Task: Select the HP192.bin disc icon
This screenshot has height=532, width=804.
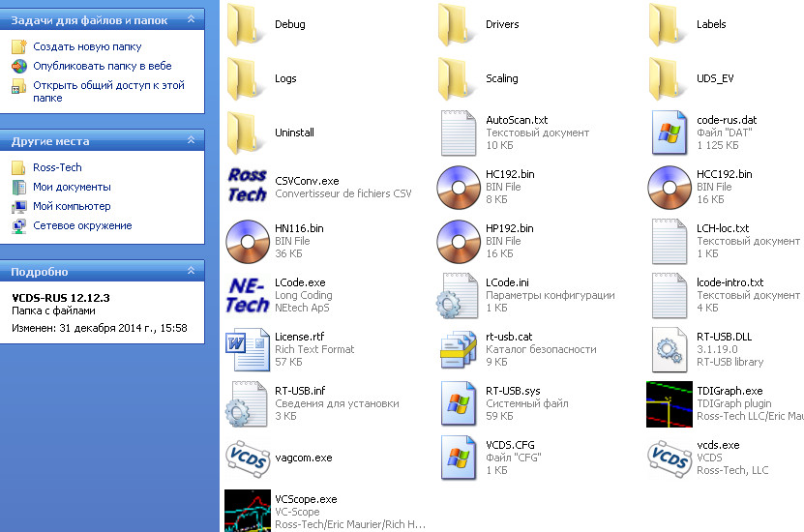Action: click(459, 242)
